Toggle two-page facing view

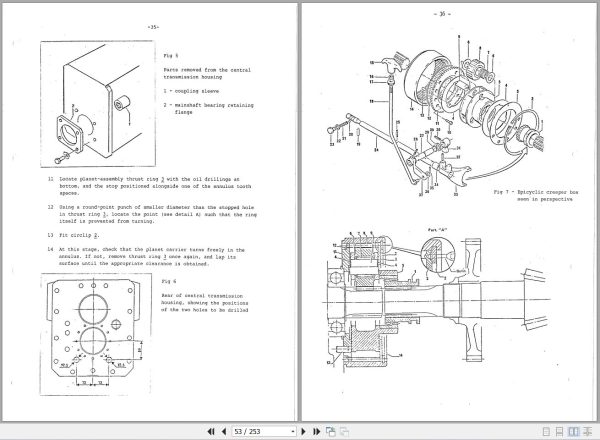573,432
